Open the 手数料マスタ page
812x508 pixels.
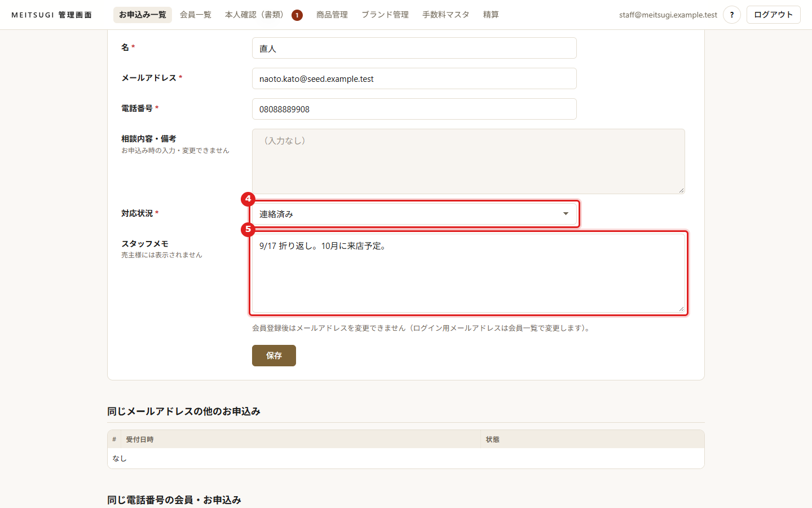click(446, 15)
